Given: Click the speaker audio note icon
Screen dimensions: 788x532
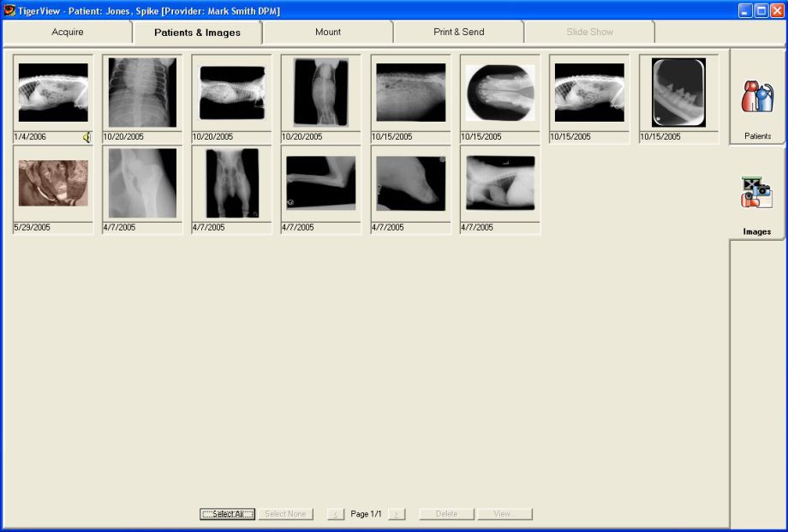Looking at the screenshot, I should pos(87,137).
